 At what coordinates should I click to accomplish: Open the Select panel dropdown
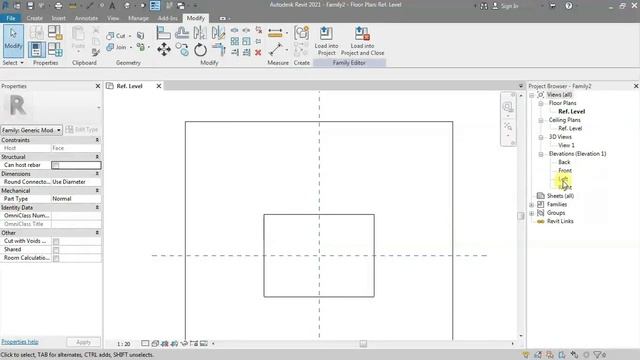13,63
